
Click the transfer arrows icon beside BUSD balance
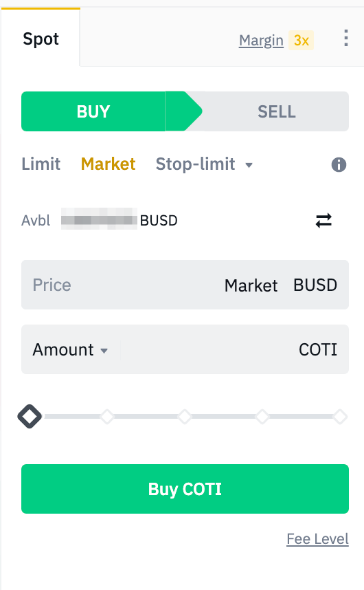click(323, 221)
